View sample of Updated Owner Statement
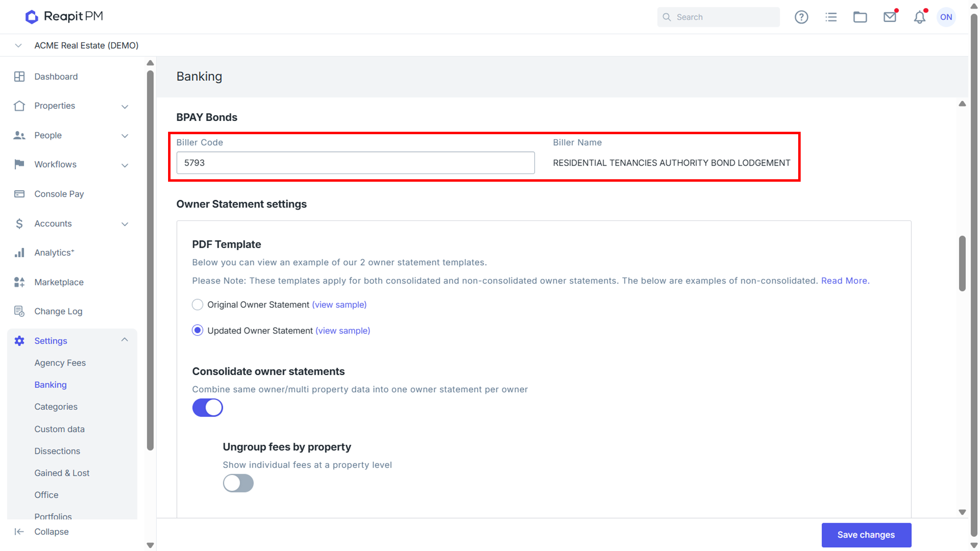 pyautogui.click(x=343, y=331)
